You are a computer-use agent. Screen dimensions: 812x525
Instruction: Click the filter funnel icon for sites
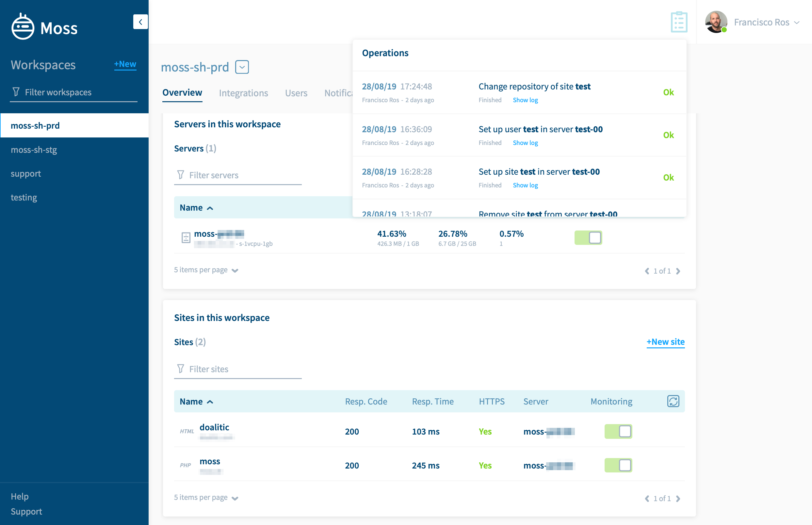180,369
